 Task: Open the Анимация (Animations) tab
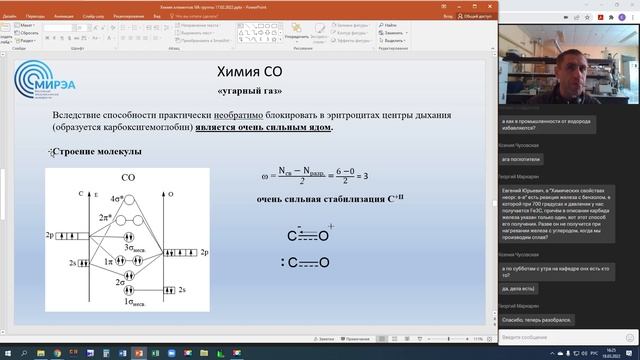click(64, 16)
